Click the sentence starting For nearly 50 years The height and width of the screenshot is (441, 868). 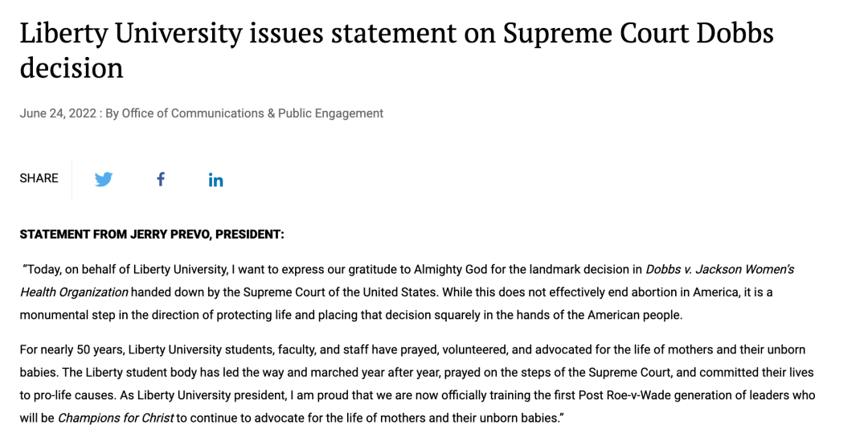(412, 349)
